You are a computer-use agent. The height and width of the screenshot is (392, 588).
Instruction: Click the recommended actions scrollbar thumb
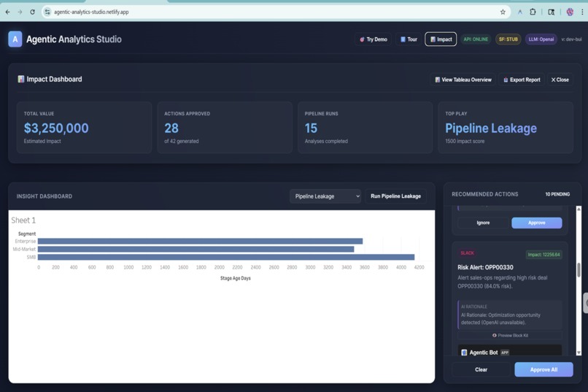pyautogui.click(x=579, y=269)
